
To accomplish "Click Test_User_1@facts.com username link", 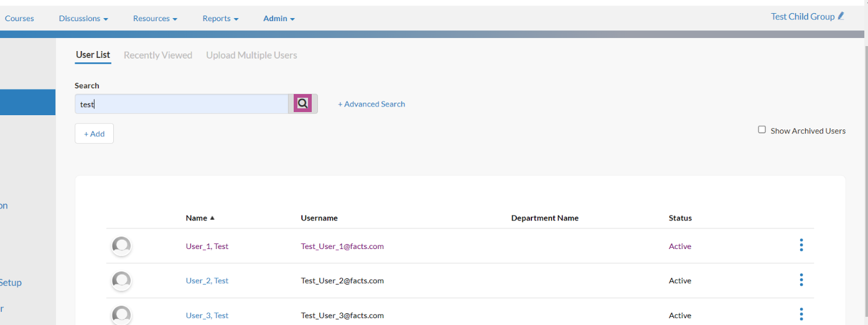I will (x=342, y=246).
